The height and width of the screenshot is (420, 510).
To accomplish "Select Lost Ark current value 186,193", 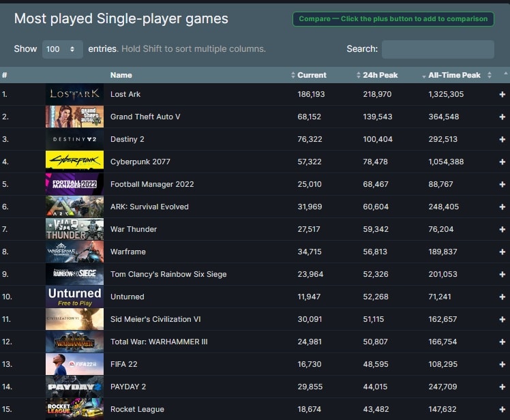I will point(311,94).
